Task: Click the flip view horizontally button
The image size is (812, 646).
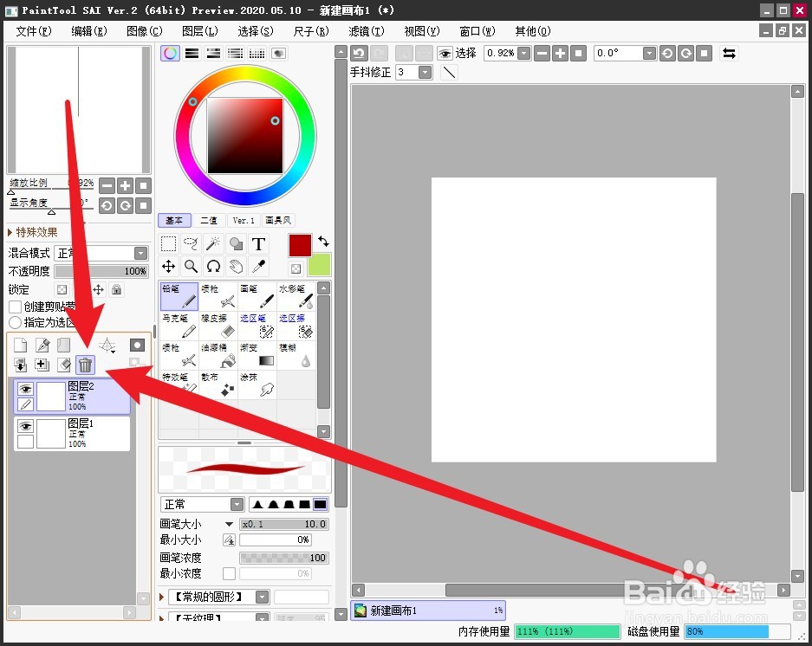Action: (729, 54)
